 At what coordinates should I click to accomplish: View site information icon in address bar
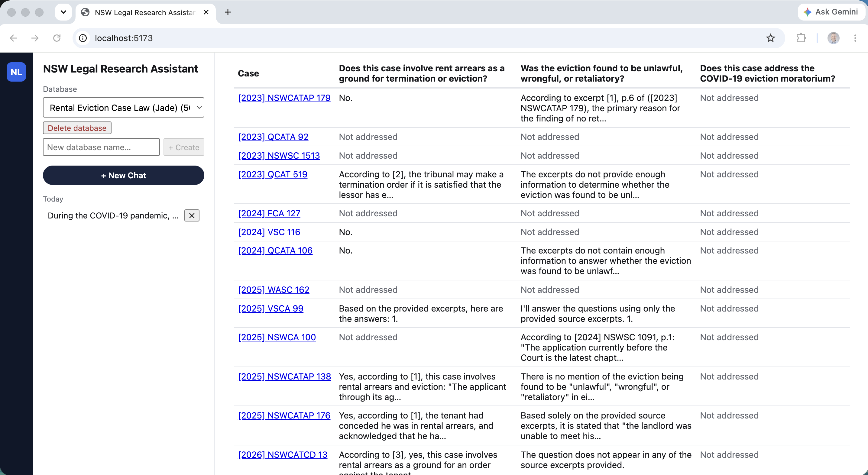click(x=83, y=38)
